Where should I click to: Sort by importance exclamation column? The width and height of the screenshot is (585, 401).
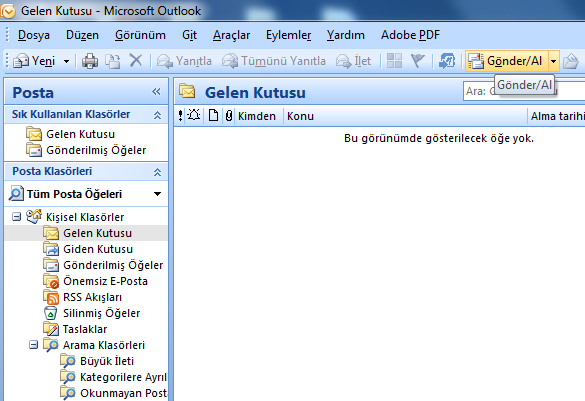click(x=180, y=116)
